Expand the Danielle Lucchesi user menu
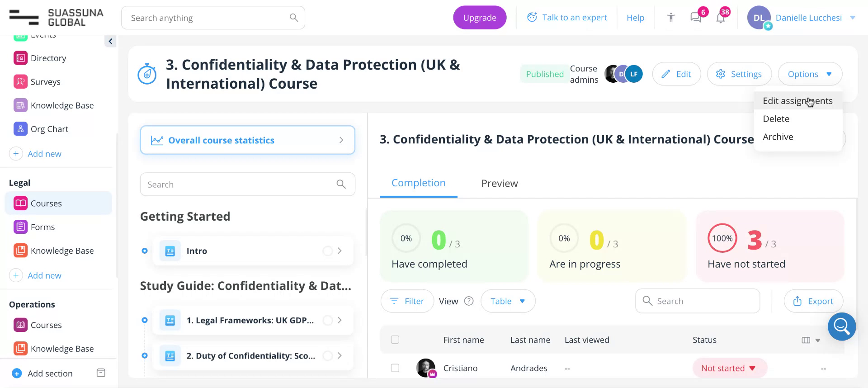 [x=853, y=18]
